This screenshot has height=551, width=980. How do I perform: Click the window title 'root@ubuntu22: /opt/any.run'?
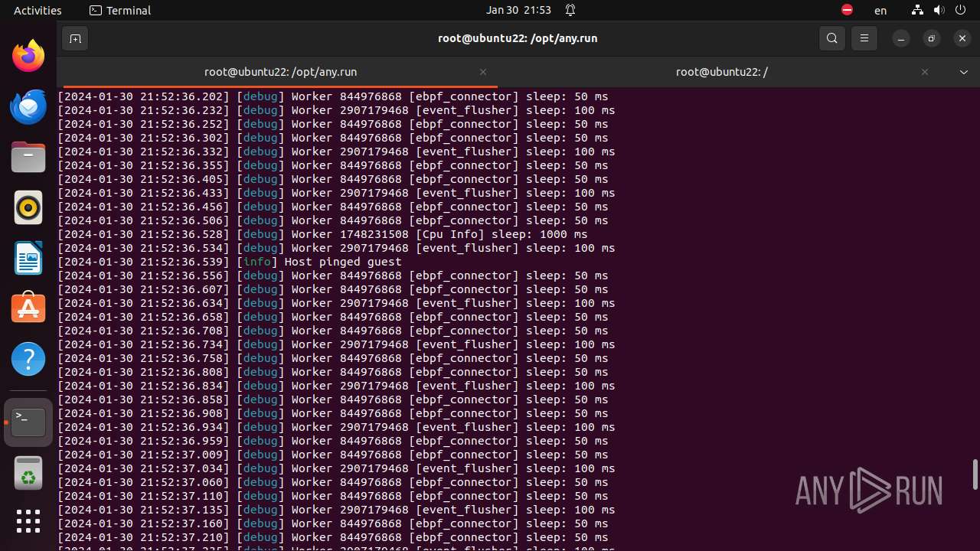tap(518, 38)
